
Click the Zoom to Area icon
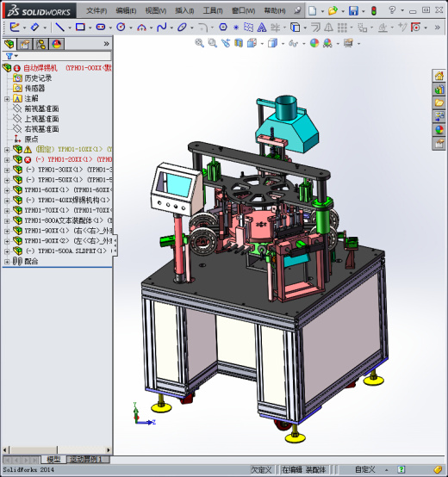[x=213, y=43]
